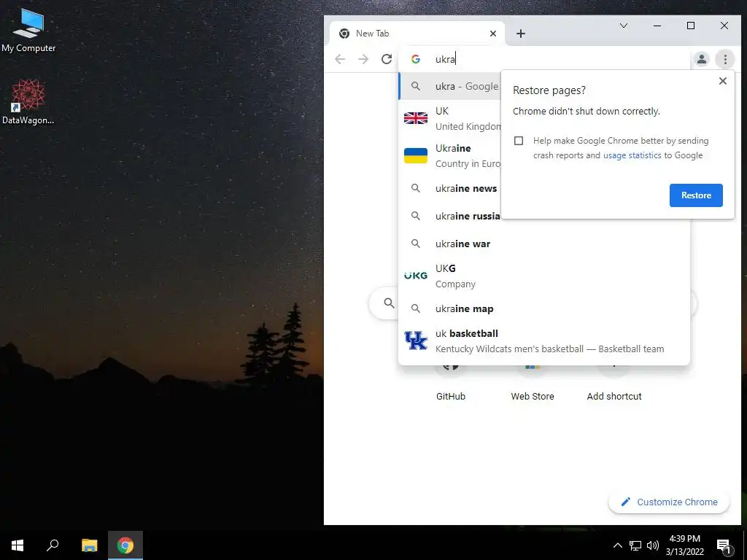Select the UKG Company suggestion
This screenshot has height=560, width=747.
click(544, 276)
